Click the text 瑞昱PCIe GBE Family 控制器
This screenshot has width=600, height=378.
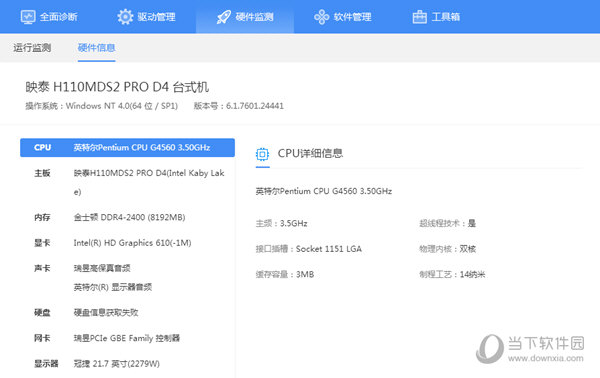pyautogui.click(x=127, y=338)
